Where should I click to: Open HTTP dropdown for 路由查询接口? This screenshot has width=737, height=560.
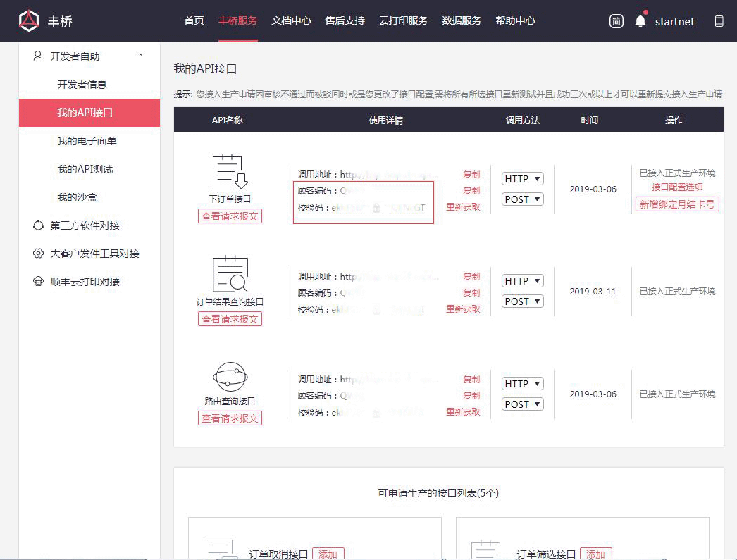click(523, 384)
